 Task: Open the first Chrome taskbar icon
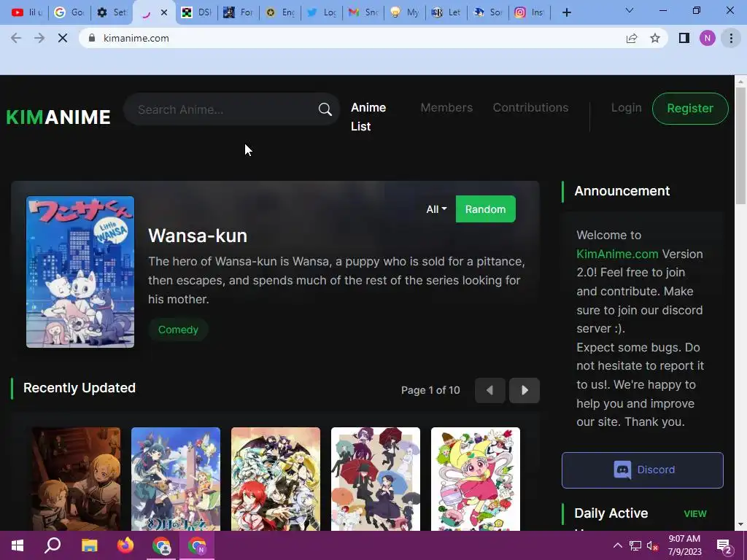coord(161,545)
